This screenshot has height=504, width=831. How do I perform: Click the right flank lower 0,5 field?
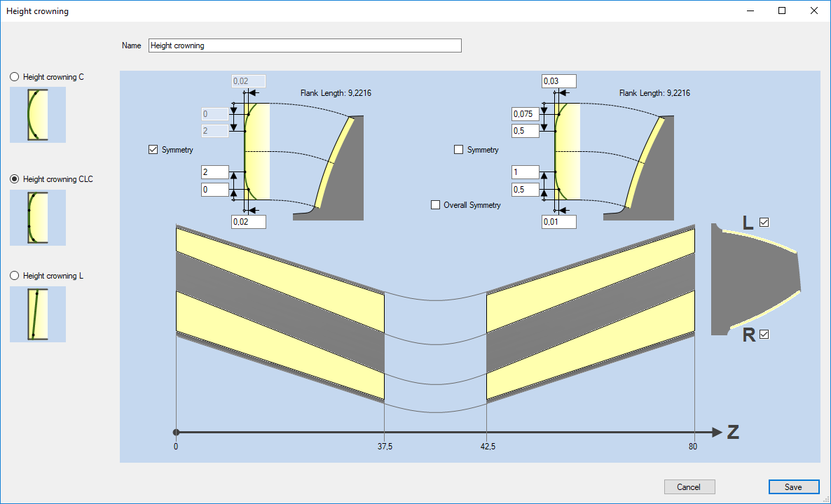(526, 190)
